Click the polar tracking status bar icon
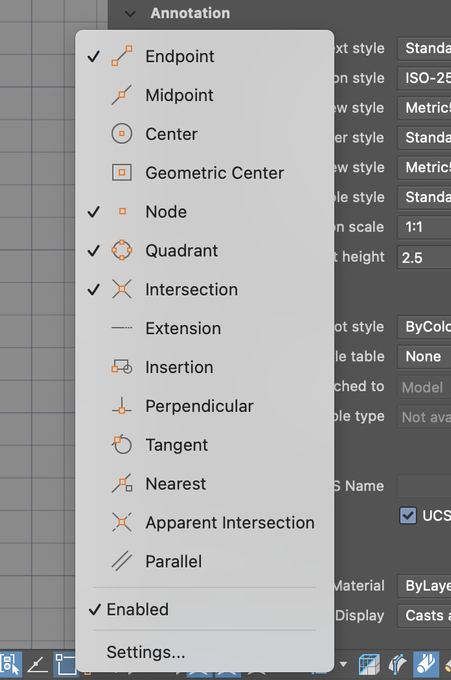451x680 pixels. (38, 664)
